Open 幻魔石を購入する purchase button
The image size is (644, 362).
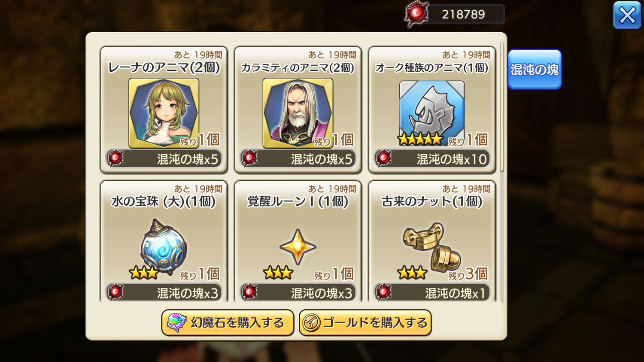coord(228,323)
